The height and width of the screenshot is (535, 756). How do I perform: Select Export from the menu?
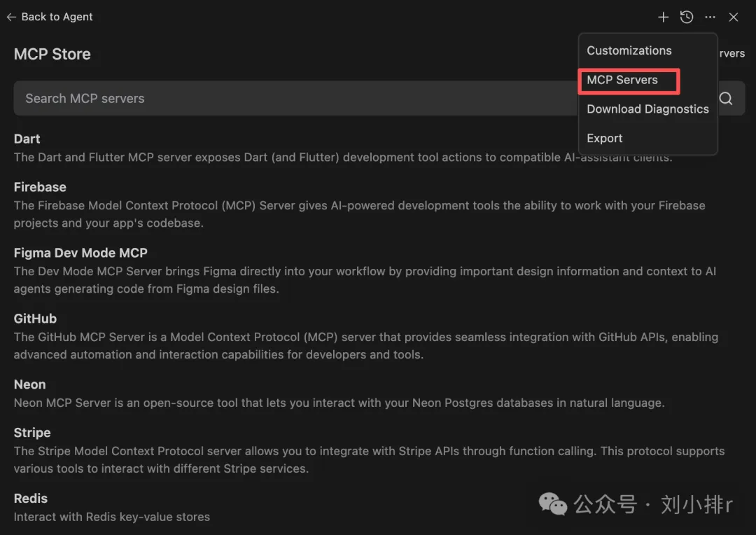click(605, 139)
